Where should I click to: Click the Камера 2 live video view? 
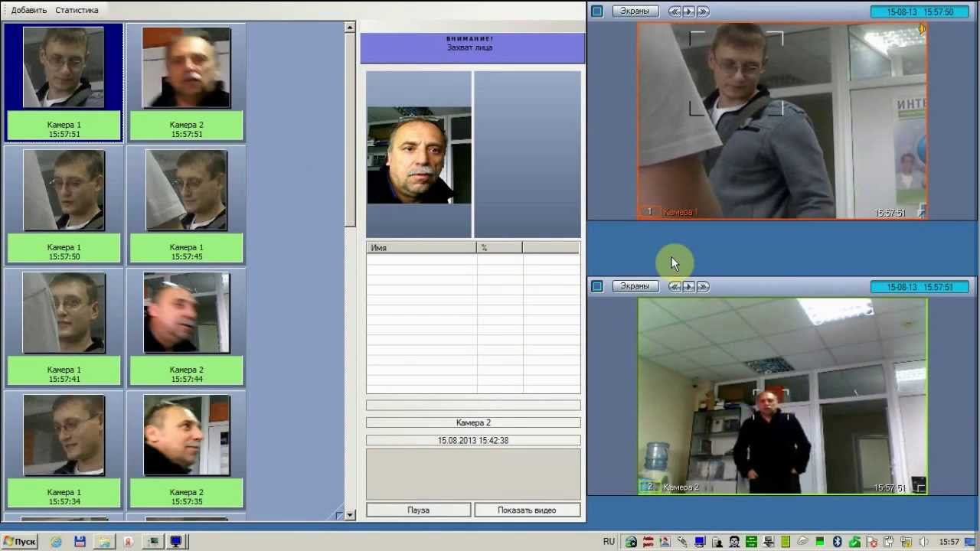click(x=782, y=396)
